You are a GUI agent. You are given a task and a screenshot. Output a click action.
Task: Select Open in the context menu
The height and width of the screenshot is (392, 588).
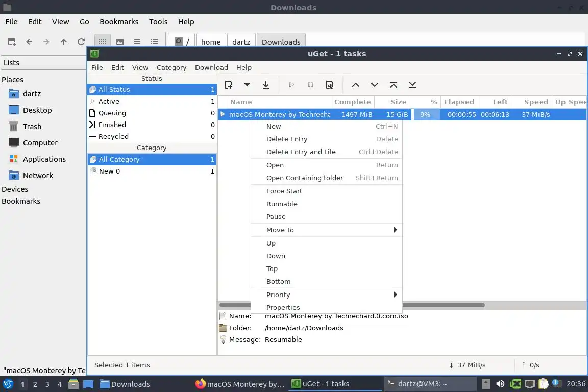coord(326,165)
